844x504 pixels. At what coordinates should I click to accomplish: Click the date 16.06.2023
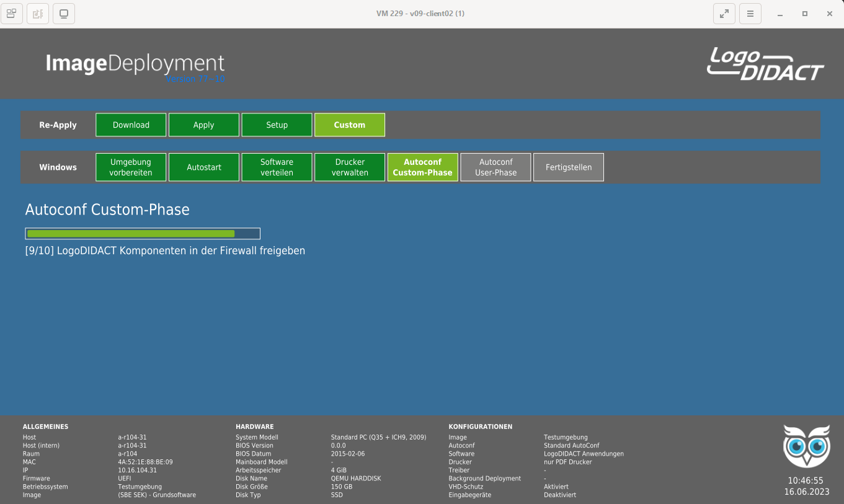pyautogui.click(x=806, y=492)
